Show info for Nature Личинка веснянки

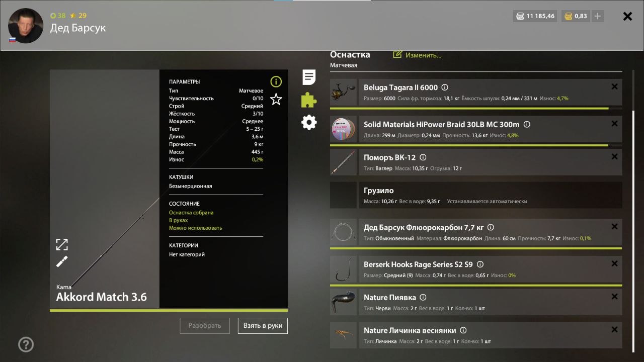[463, 330]
